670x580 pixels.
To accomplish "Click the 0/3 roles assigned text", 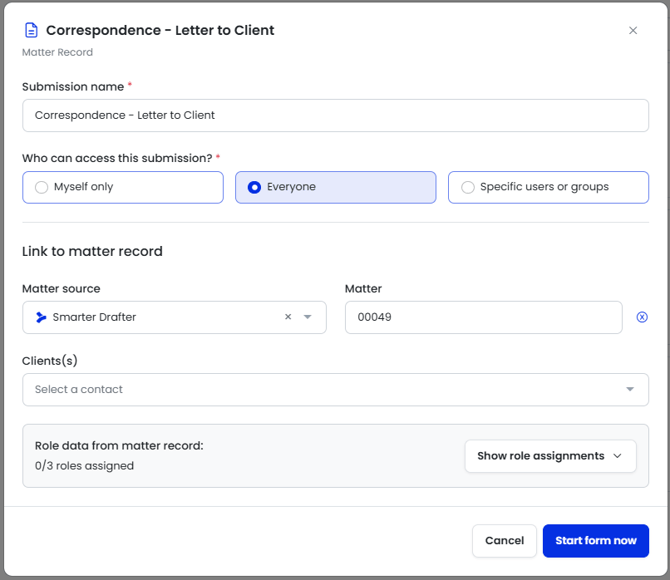I will [x=84, y=465].
